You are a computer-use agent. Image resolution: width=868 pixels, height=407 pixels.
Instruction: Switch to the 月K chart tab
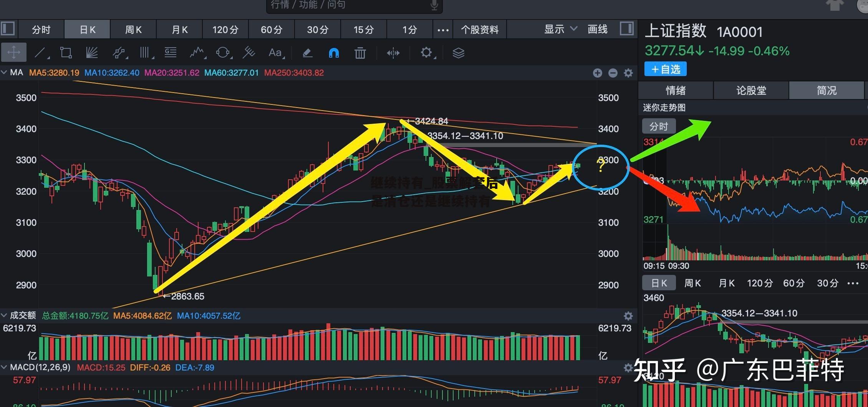(x=180, y=30)
